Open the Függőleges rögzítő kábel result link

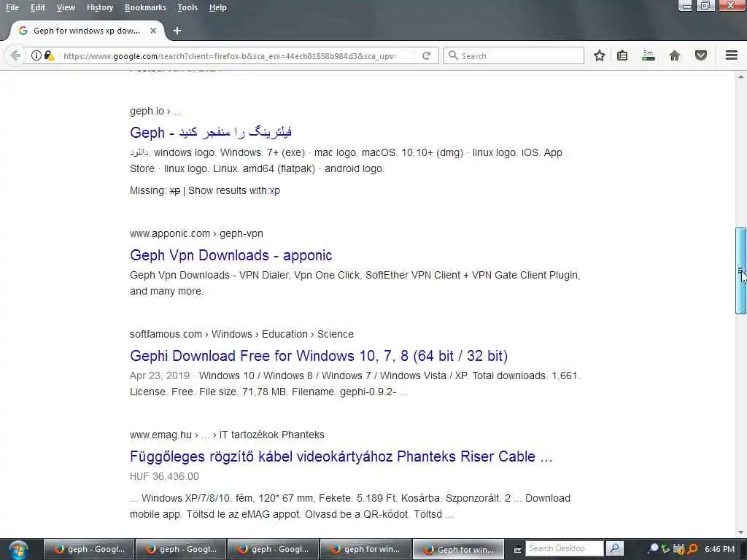click(341, 456)
